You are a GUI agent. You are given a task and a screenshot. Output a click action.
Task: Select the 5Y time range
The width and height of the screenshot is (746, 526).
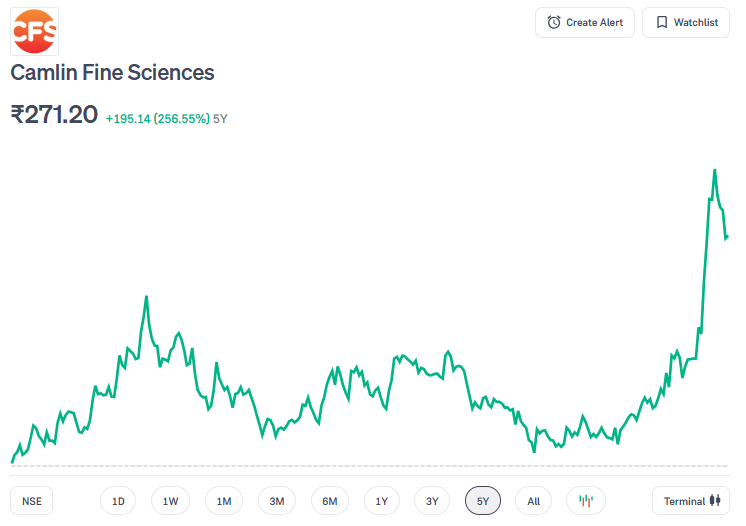coord(482,501)
